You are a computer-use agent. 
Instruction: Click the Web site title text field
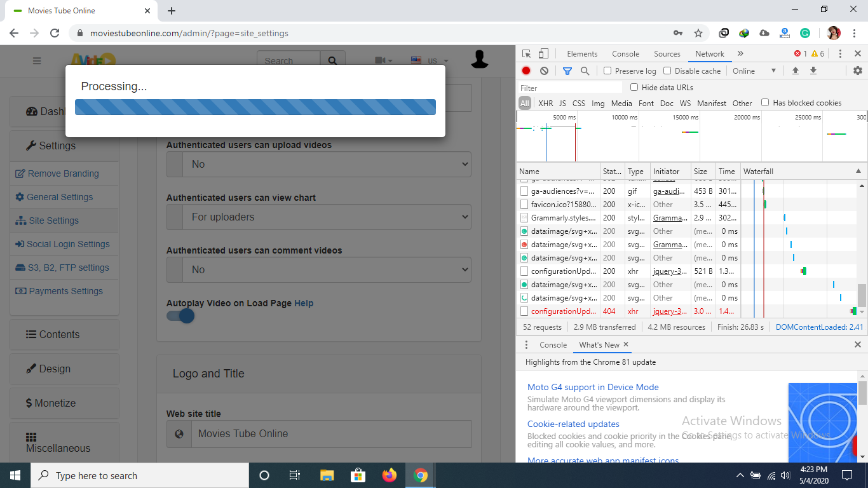(331, 433)
